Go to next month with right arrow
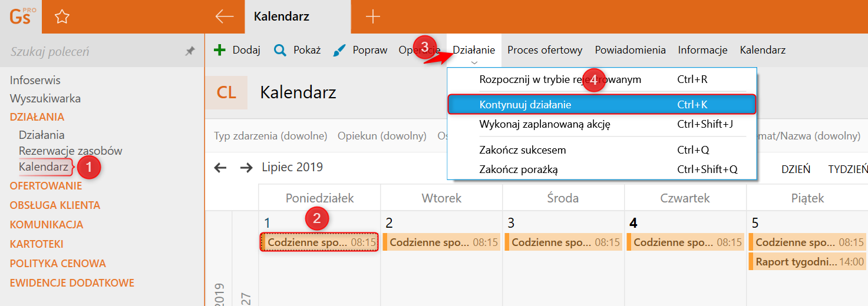This screenshot has height=306, width=868. click(246, 168)
